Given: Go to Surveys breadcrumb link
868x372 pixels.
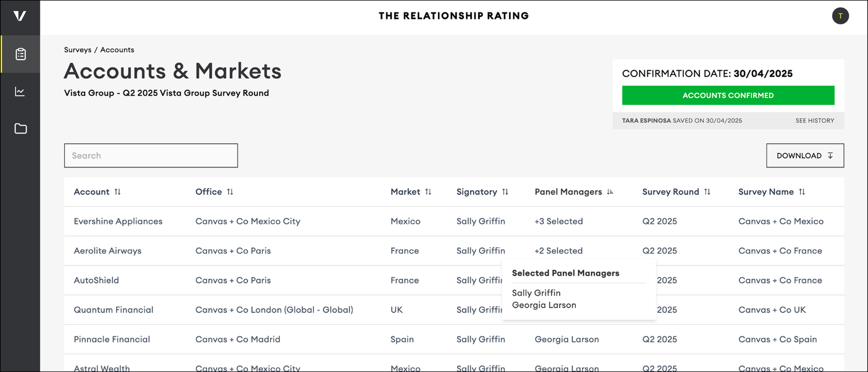Looking at the screenshot, I should [78, 50].
